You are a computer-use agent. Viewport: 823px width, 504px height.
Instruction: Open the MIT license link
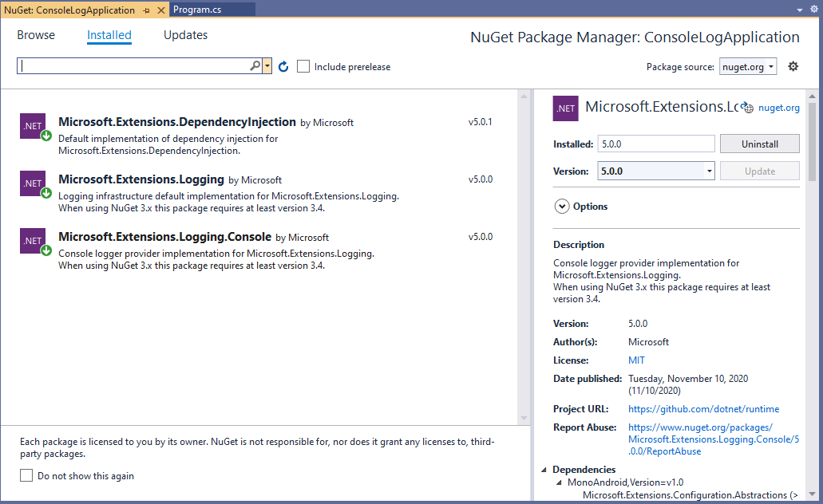[636, 360]
